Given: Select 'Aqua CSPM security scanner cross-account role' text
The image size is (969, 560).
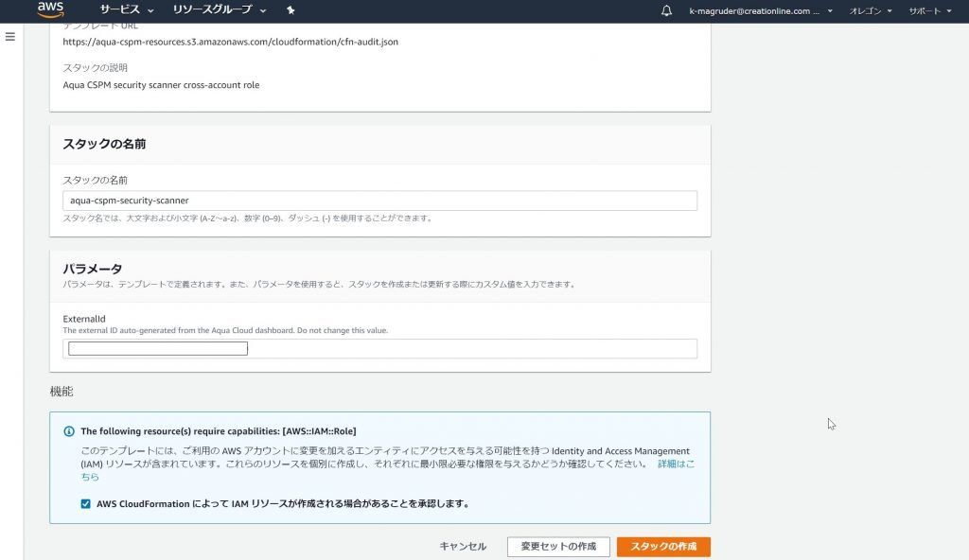Looking at the screenshot, I should pyautogui.click(x=161, y=85).
